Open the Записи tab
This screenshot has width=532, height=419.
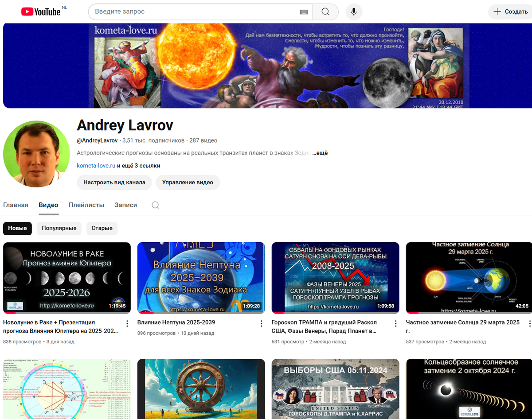126,205
